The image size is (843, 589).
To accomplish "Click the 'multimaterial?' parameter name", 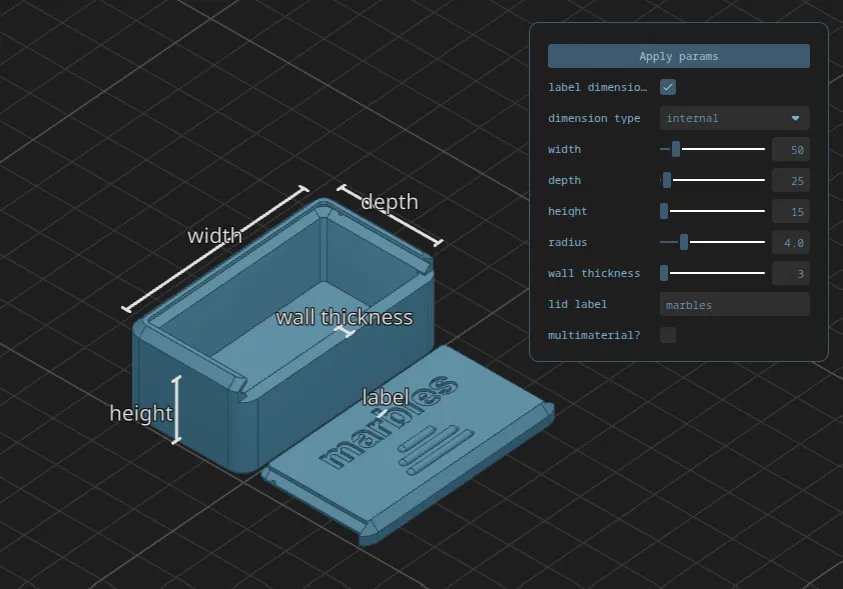I will (594, 335).
